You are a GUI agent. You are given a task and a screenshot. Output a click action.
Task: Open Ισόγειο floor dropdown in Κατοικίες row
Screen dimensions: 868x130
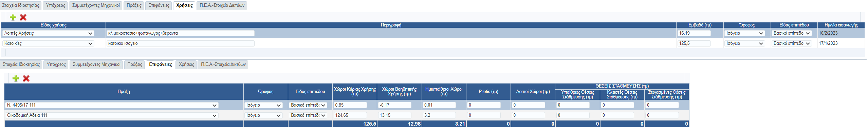click(745, 43)
